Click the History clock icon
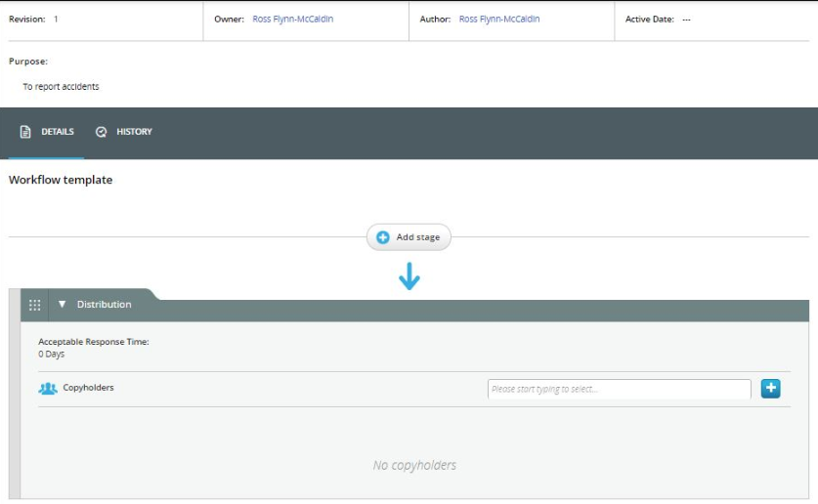The image size is (818, 504). point(102,132)
